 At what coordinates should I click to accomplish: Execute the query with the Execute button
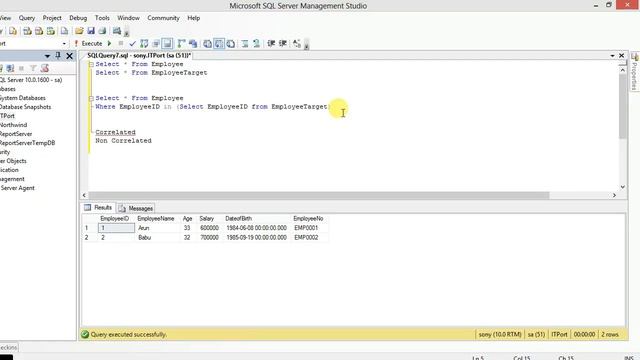pyautogui.click(x=89, y=43)
